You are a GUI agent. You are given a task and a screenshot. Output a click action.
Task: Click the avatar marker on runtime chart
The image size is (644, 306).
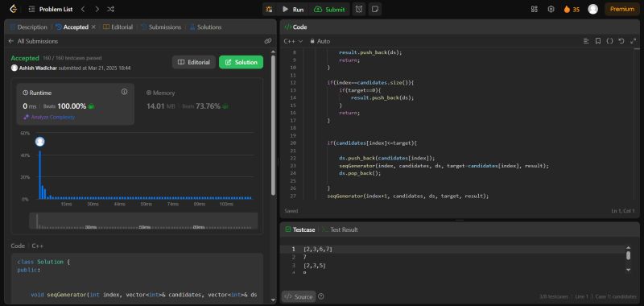click(x=39, y=142)
